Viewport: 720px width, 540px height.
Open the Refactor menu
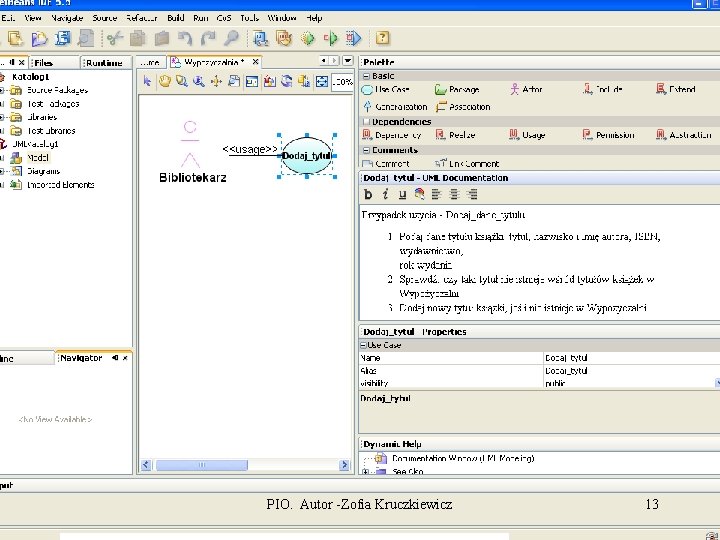tap(141, 18)
